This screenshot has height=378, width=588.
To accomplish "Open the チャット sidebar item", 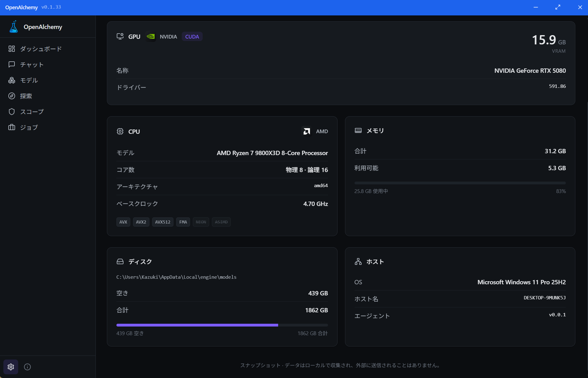I will tap(48, 64).
